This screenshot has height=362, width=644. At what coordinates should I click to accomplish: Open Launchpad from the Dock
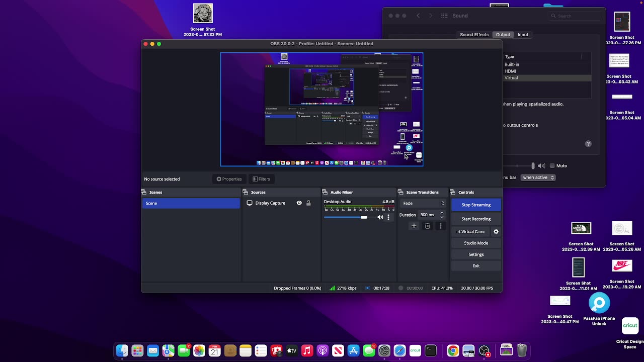click(x=137, y=350)
